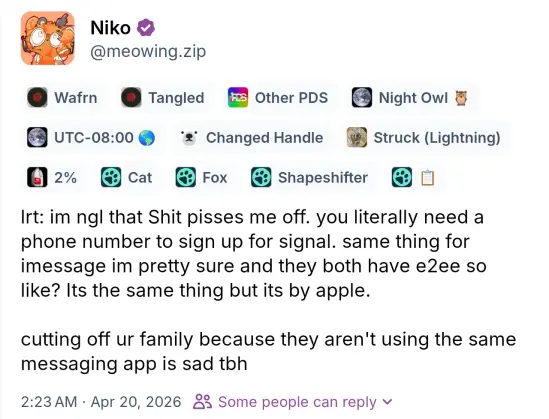
Task: Open the UTC-08:00 timezone label
Action: click(x=91, y=138)
